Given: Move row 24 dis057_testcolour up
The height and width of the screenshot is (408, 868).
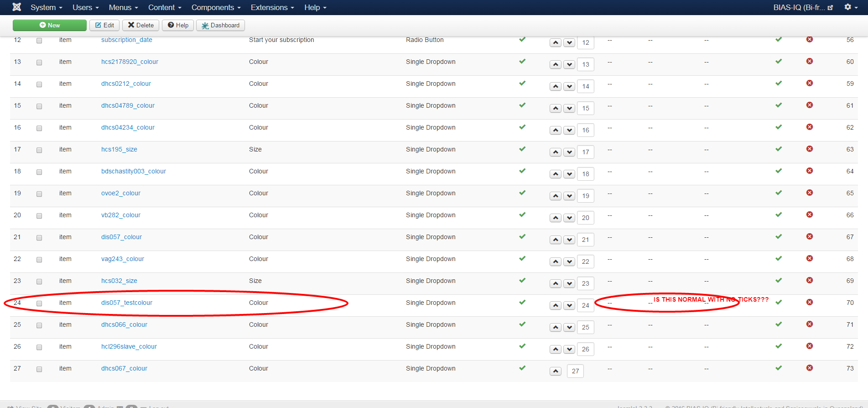Looking at the screenshot, I should (x=556, y=305).
